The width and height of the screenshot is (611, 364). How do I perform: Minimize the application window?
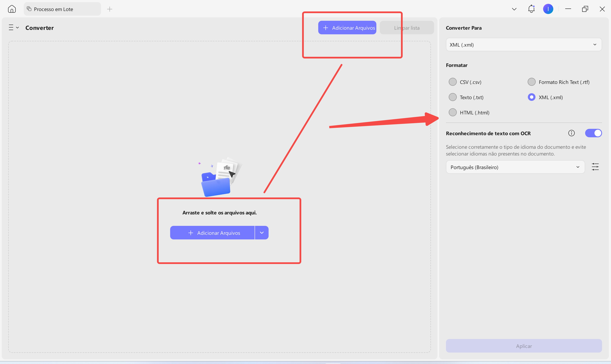click(568, 9)
